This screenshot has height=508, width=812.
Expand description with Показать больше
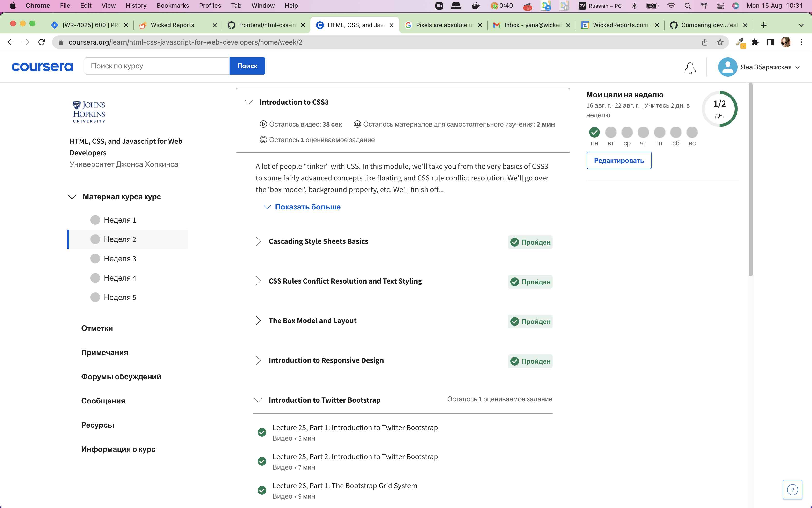[x=302, y=207]
